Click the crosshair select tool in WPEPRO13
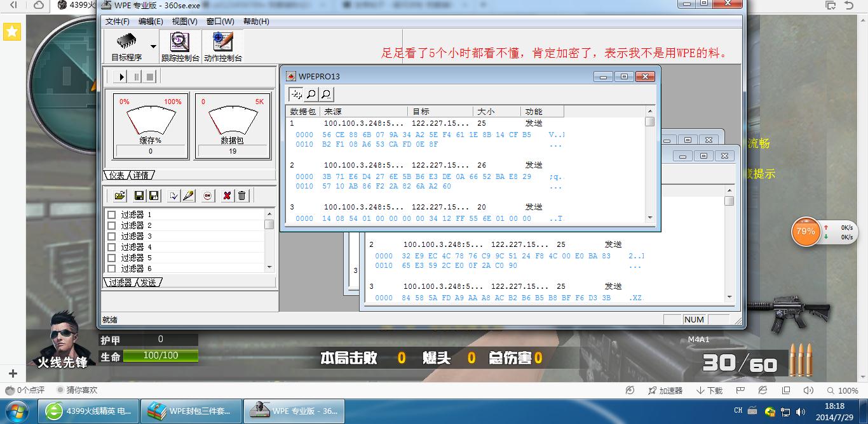Screen dimensions: 868x424 297,95
